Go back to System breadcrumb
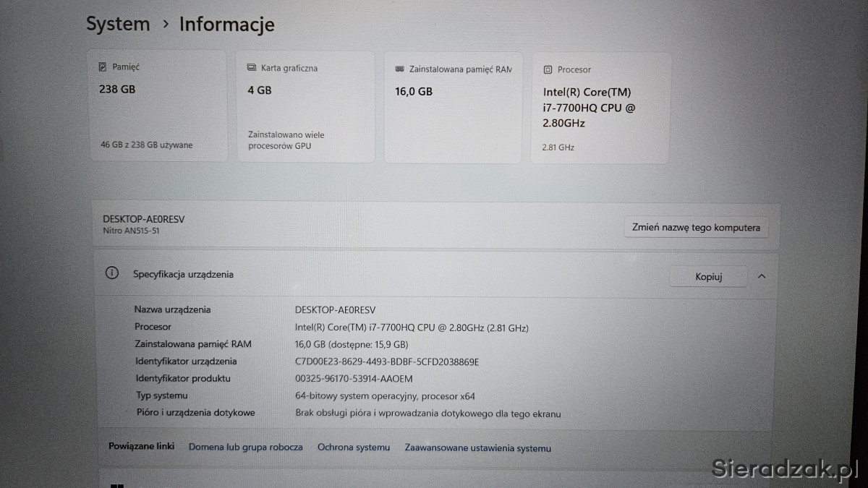Screen dimensions: 868x488 click(118, 24)
